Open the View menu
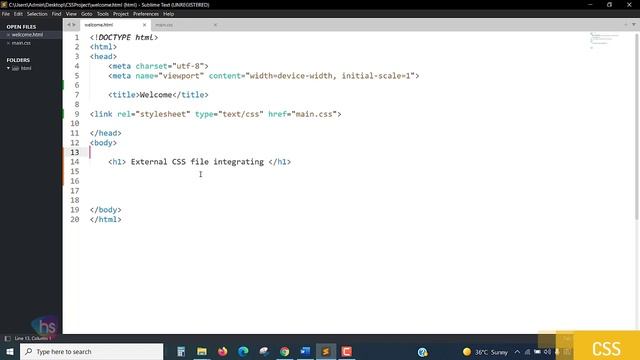640x360 pixels. (71, 14)
